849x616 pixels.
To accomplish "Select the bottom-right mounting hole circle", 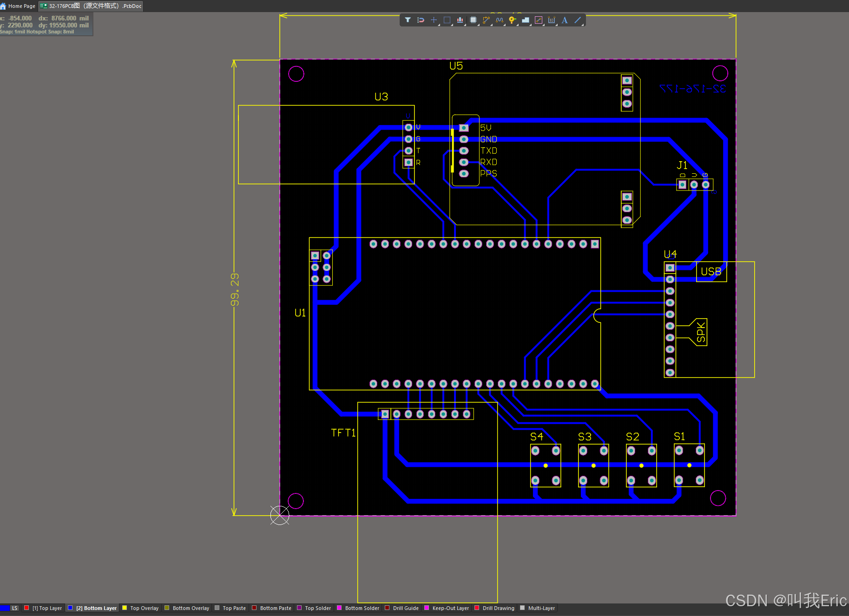I will coord(718,498).
